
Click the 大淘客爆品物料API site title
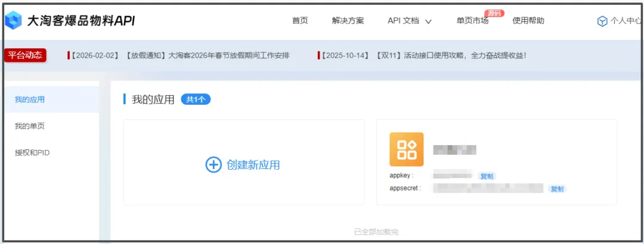click(x=81, y=20)
